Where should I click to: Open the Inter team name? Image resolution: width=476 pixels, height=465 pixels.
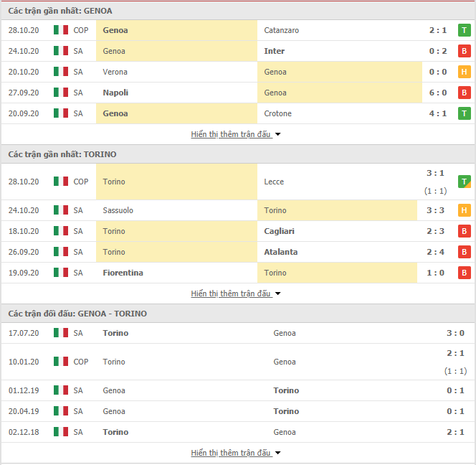tap(275, 51)
